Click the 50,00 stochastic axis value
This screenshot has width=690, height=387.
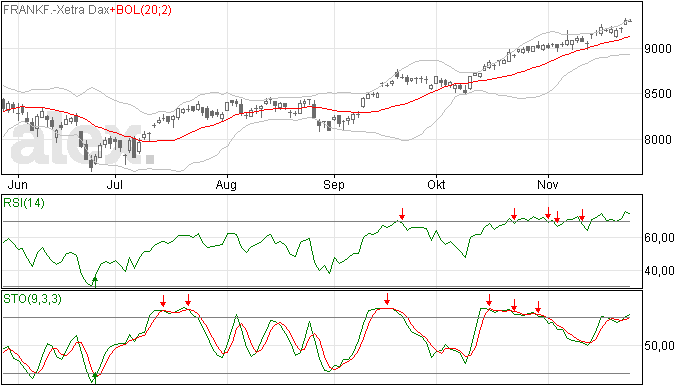point(659,346)
